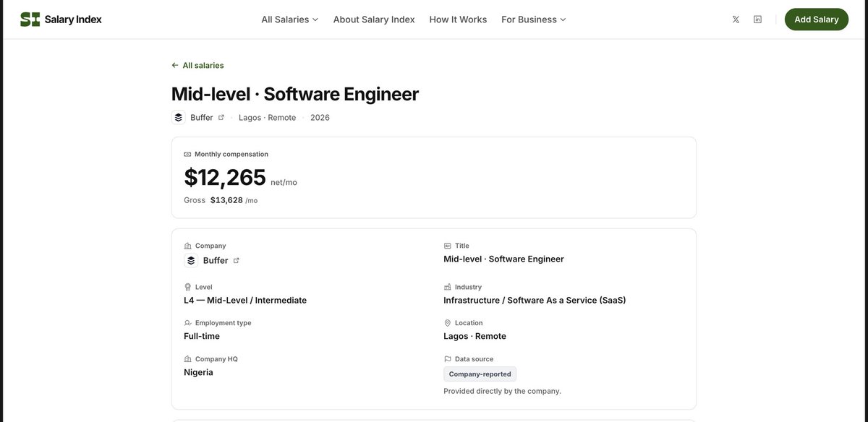
Task: Click the Buffer logo in the Company field
Action: click(191, 260)
